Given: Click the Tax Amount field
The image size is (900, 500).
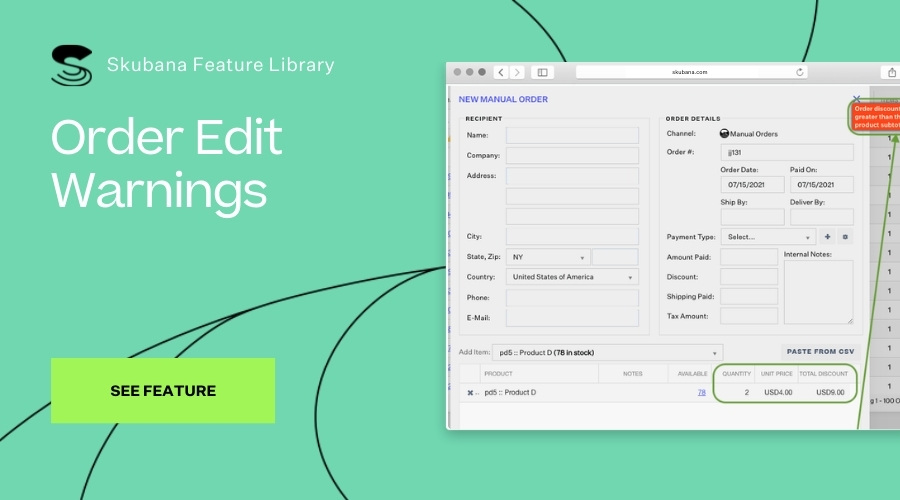Looking at the screenshot, I should [x=749, y=316].
